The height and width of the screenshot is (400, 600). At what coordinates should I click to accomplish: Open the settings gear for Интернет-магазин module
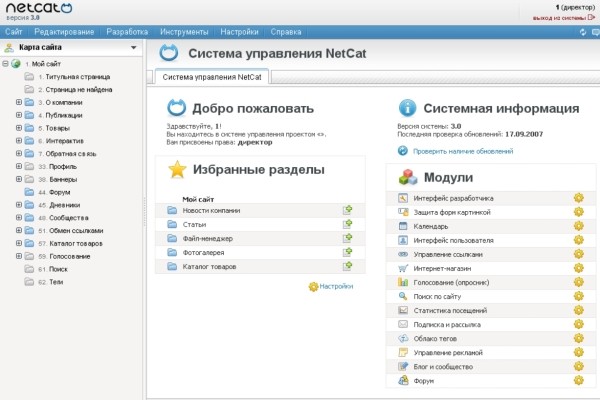pos(577,268)
